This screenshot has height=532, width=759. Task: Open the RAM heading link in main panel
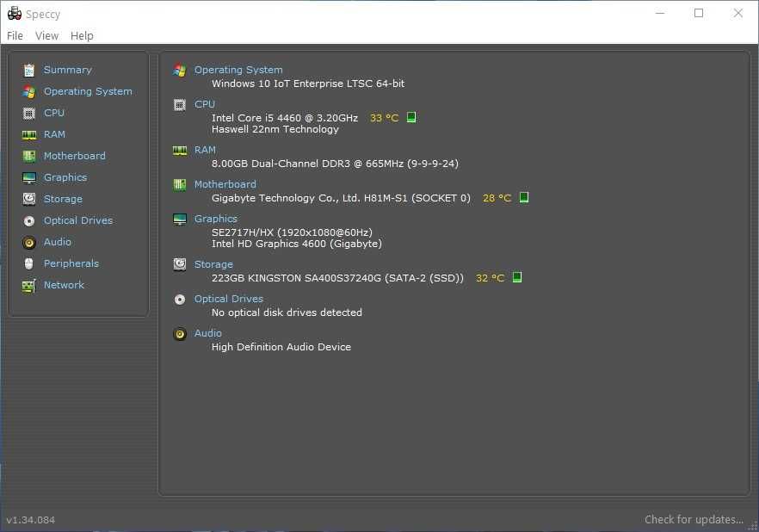(x=205, y=150)
